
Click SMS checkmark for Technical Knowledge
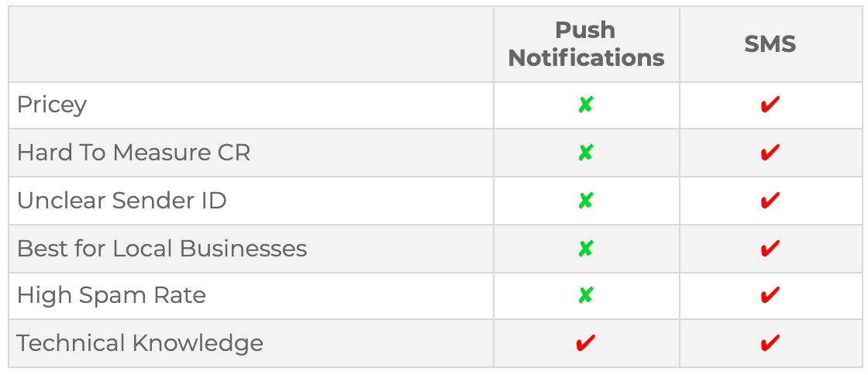770,343
